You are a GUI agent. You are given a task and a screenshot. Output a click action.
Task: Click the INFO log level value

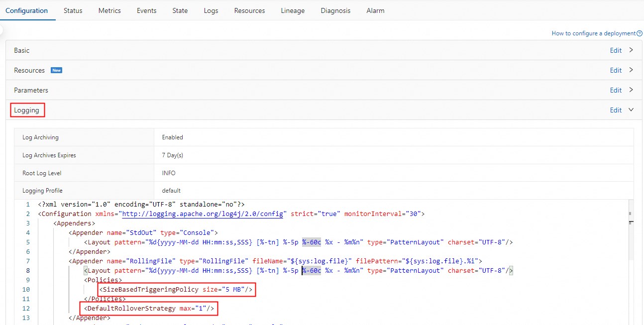point(169,173)
